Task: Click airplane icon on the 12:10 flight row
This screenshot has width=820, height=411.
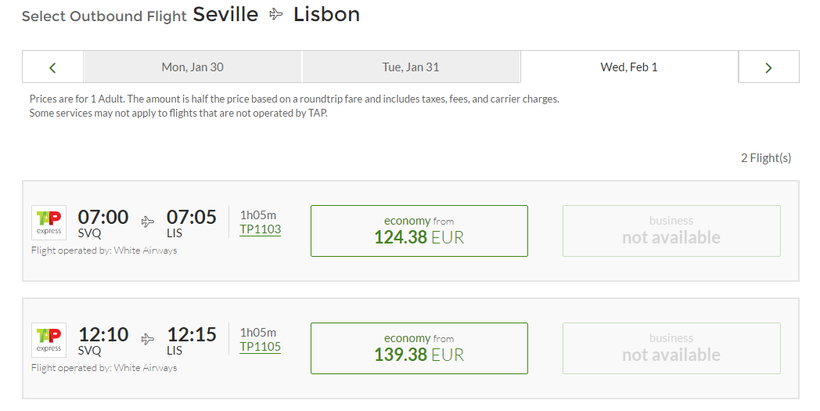Action: pyautogui.click(x=147, y=339)
